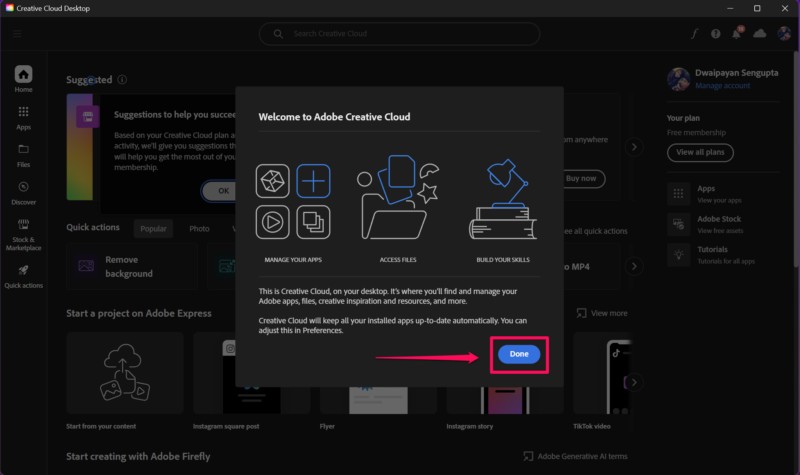The image size is (800, 475).
Task: Open the fonts icon in header
Action: point(694,33)
